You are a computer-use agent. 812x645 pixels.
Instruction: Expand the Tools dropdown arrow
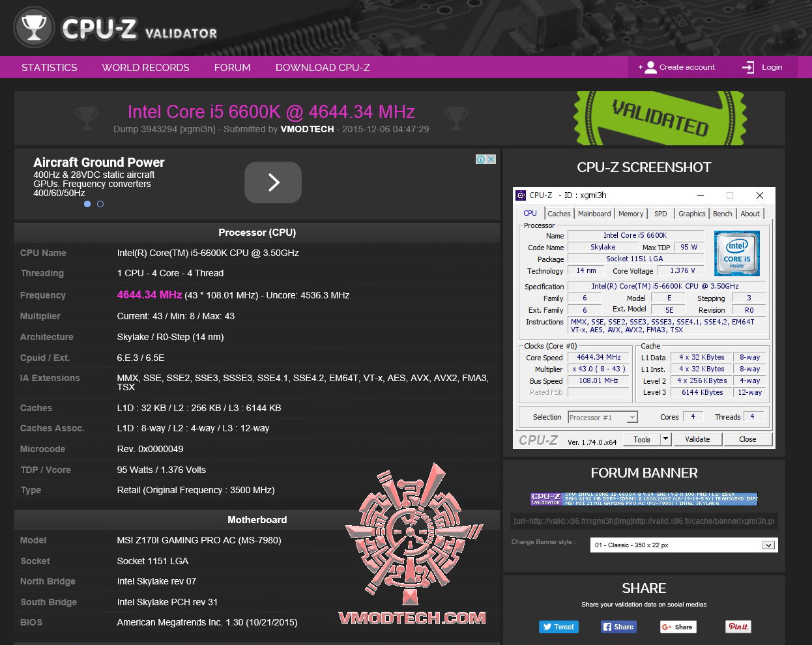(665, 440)
